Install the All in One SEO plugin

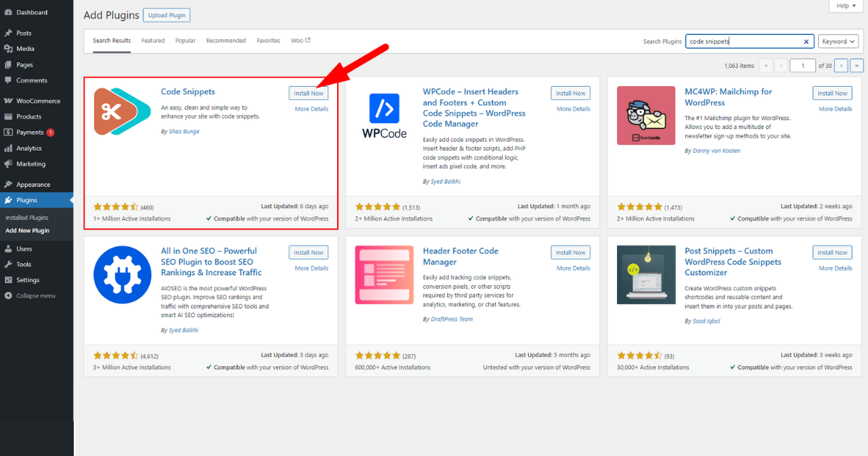tap(309, 253)
